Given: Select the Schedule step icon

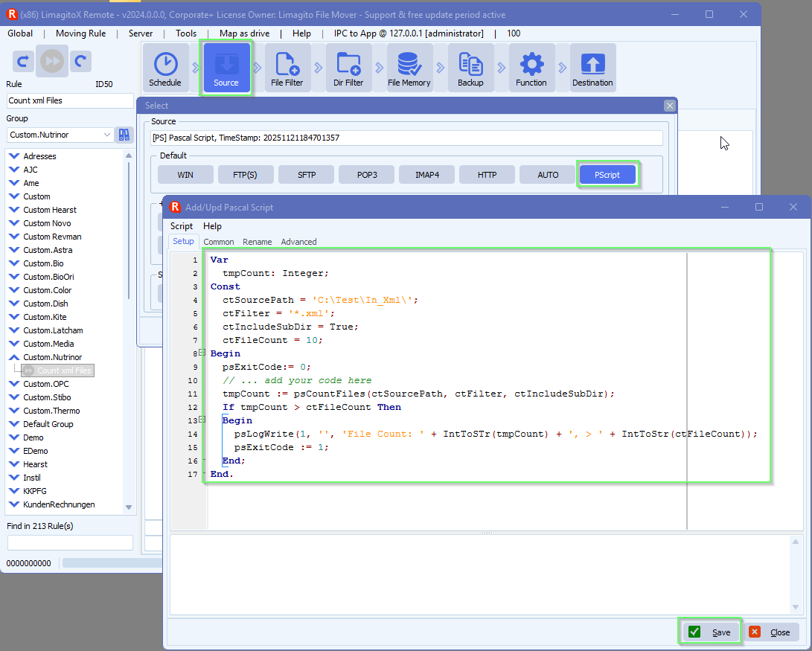Looking at the screenshot, I should [x=165, y=67].
